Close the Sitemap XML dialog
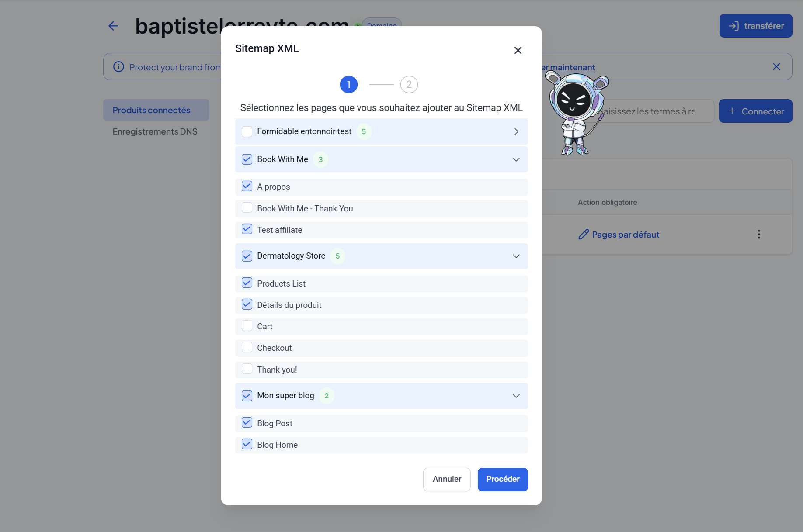803x532 pixels. (518, 50)
